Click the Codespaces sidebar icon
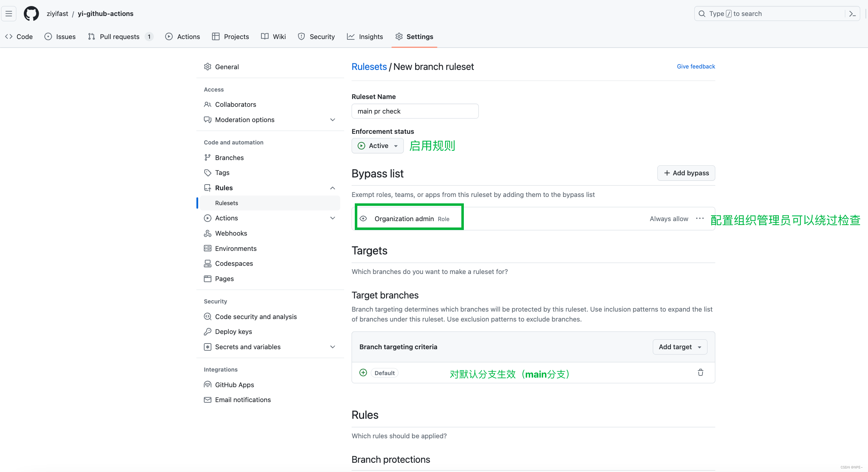 point(207,264)
